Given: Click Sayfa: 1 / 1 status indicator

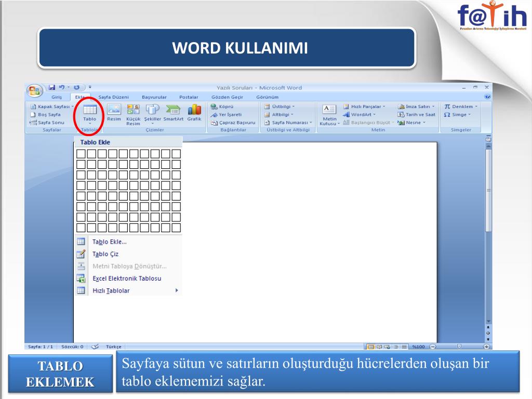Looking at the screenshot, I should (x=41, y=347).
